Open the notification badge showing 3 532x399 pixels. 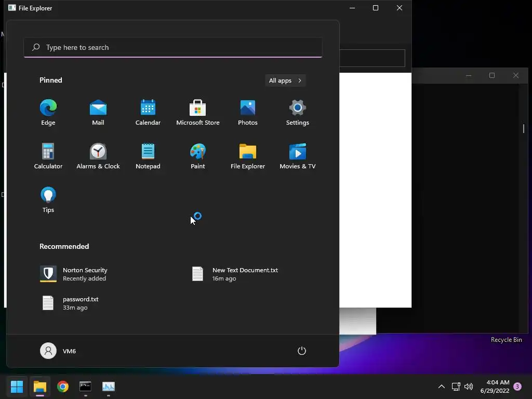pos(517,387)
